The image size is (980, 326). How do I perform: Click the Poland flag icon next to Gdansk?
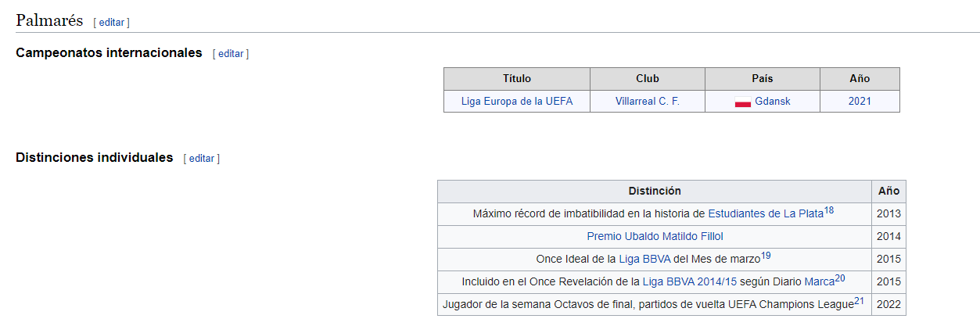pyautogui.click(x=743, y=102)
